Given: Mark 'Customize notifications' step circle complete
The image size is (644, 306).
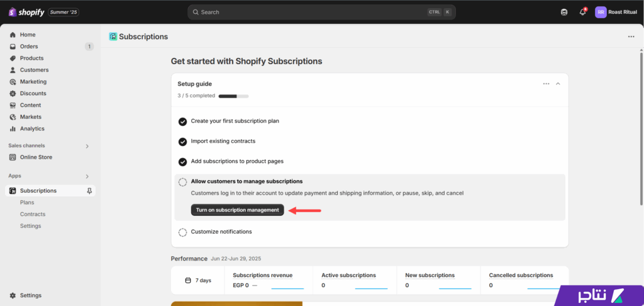Looking at the screenshot, I should pos(182,232).
